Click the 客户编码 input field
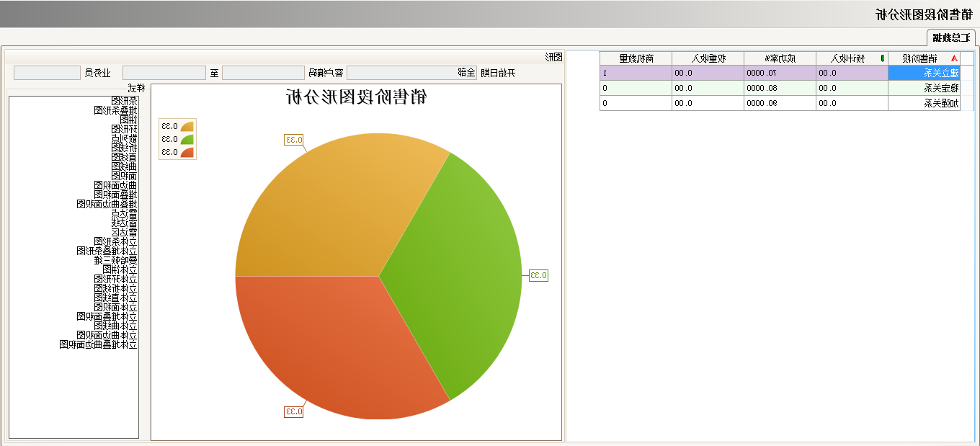980x446 pixels. [263, 72]
